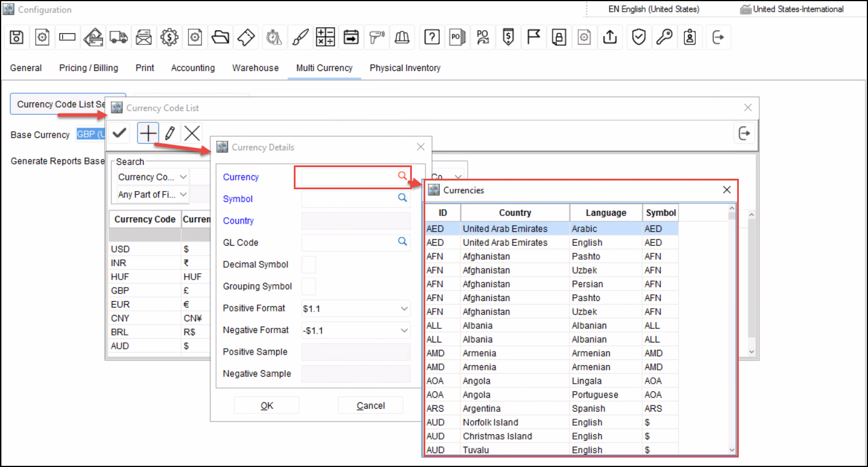Click the save disk icon in toolbar
This screenshot has height=467, width=868.
(x=17, y=37)
